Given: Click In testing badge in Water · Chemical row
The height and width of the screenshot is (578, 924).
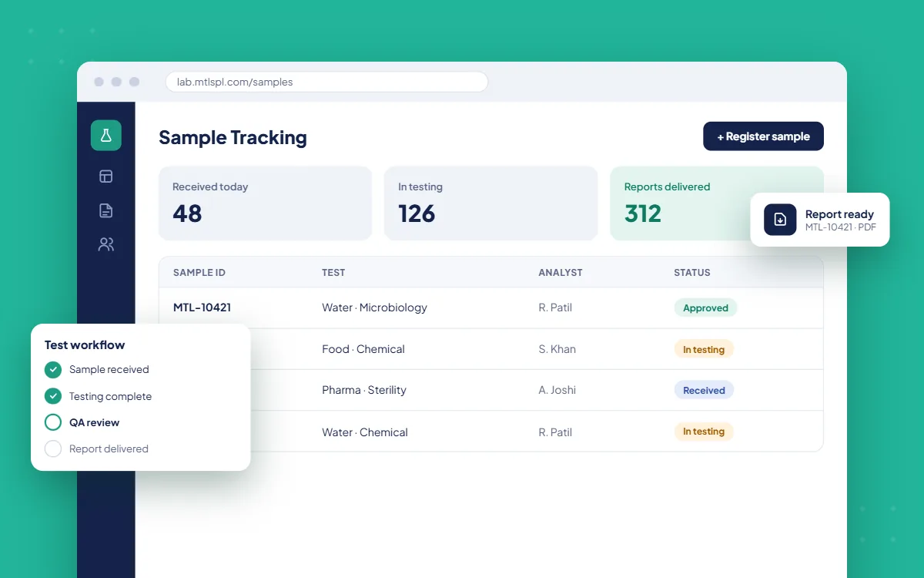Looking at the screenshot, I should coord(704,432).
